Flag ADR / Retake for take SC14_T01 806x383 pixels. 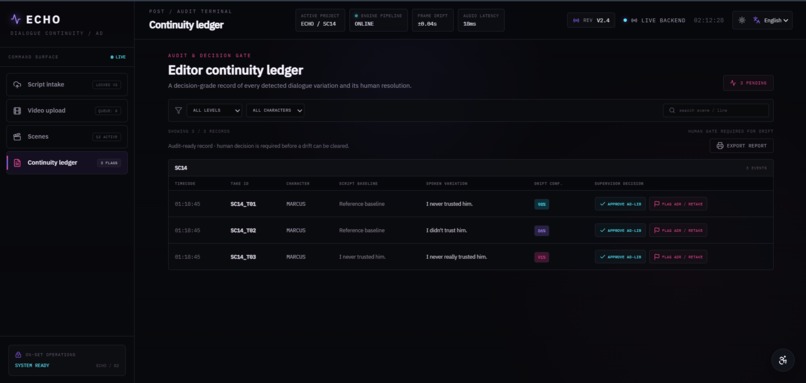[x=678, y=204]
